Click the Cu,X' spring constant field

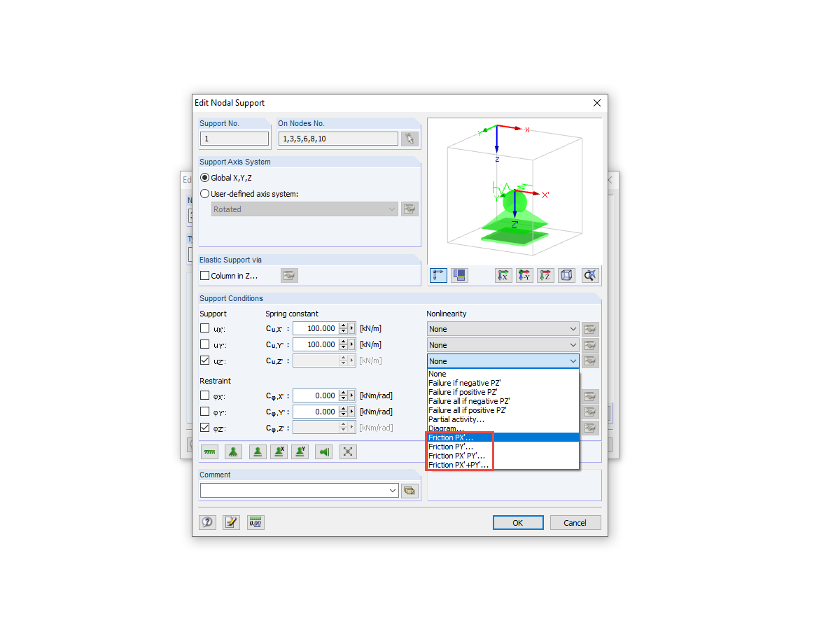coord(316,328)
